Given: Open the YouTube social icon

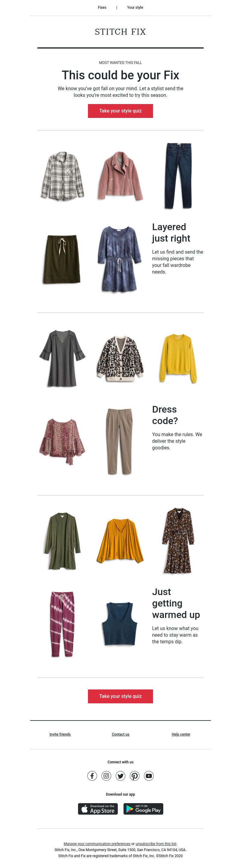Looking at the screenshot, I should click(149, 776).
